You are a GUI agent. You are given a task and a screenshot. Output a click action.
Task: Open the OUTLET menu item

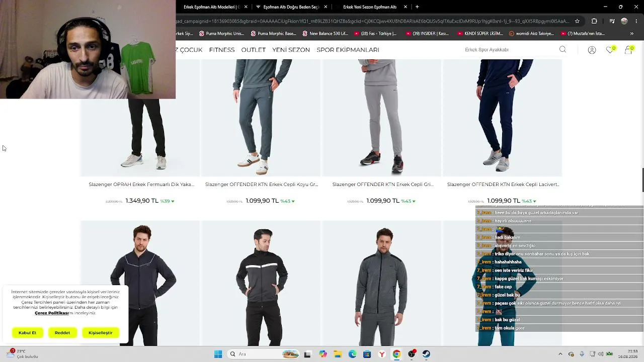tap(254, 50)
